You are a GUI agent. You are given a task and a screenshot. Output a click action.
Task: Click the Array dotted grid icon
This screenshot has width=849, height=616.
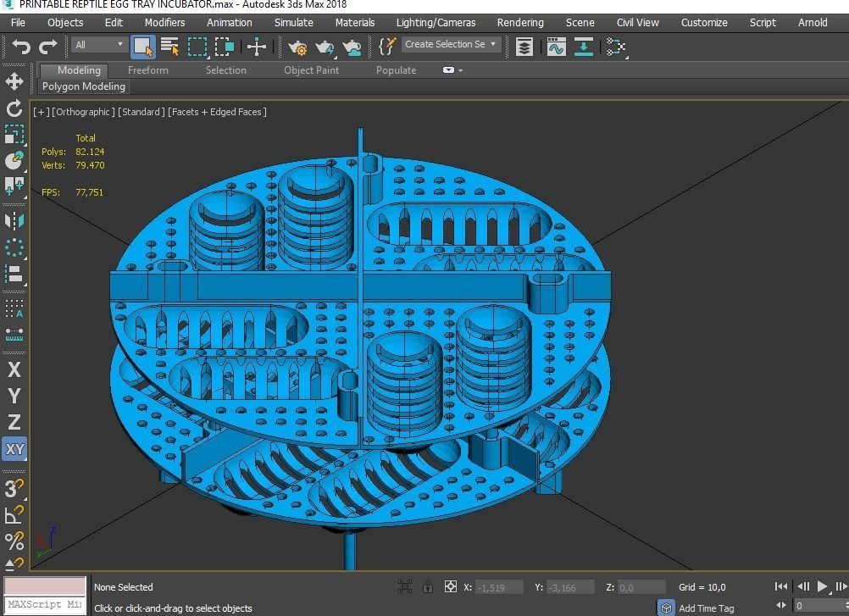[x=14, y=308]
